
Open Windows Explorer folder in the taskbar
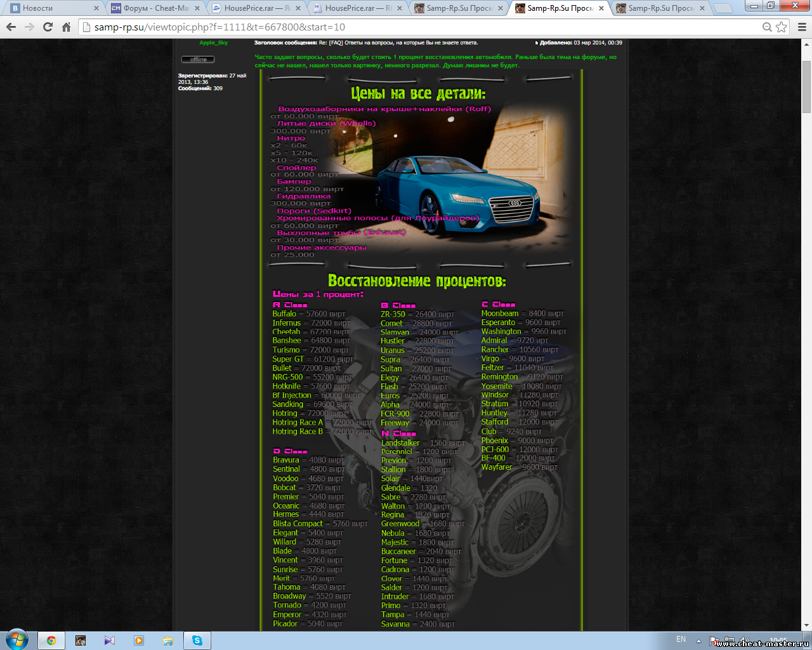pyautogui.click(x=168, y=640)
